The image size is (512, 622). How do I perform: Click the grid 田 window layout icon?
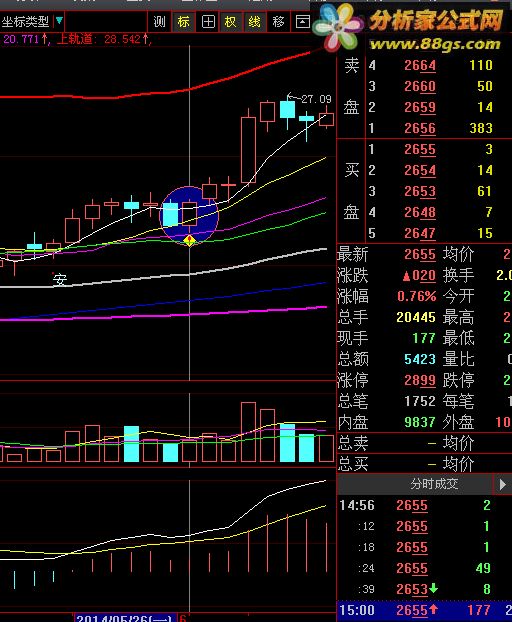coord(208,21)
